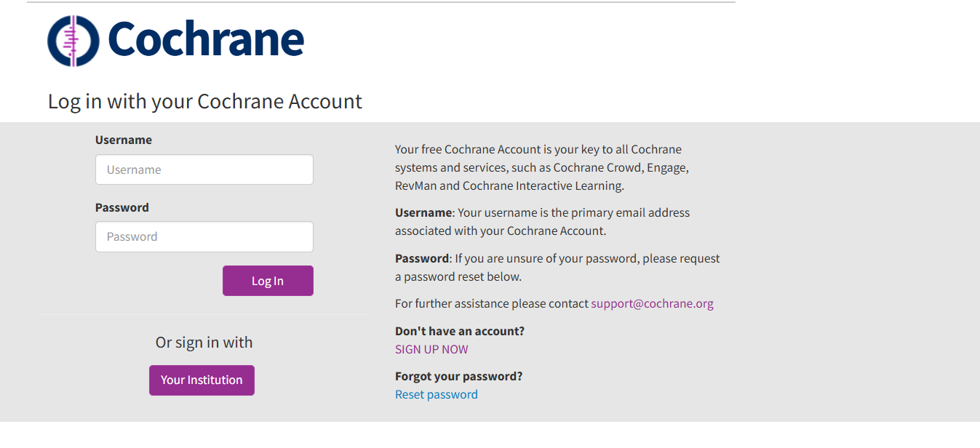Click the 'Don't have an account?' heading
Screen dimensions: 980x448
[460, 331]
